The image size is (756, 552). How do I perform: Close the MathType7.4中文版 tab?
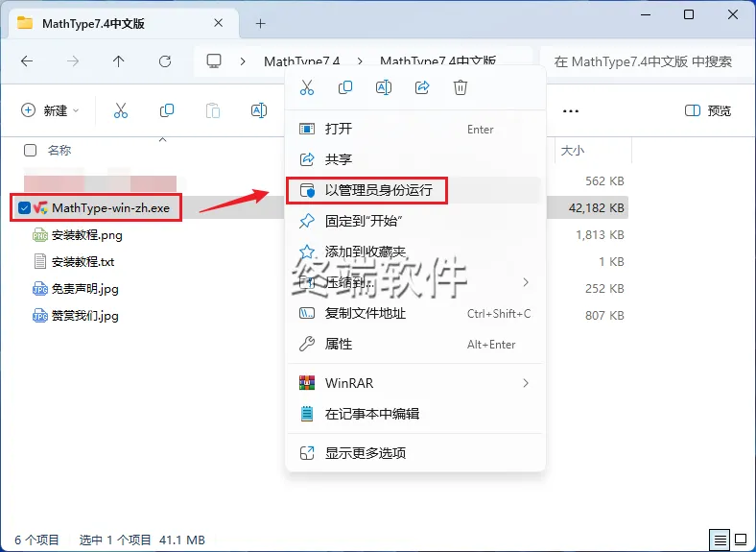219,23
